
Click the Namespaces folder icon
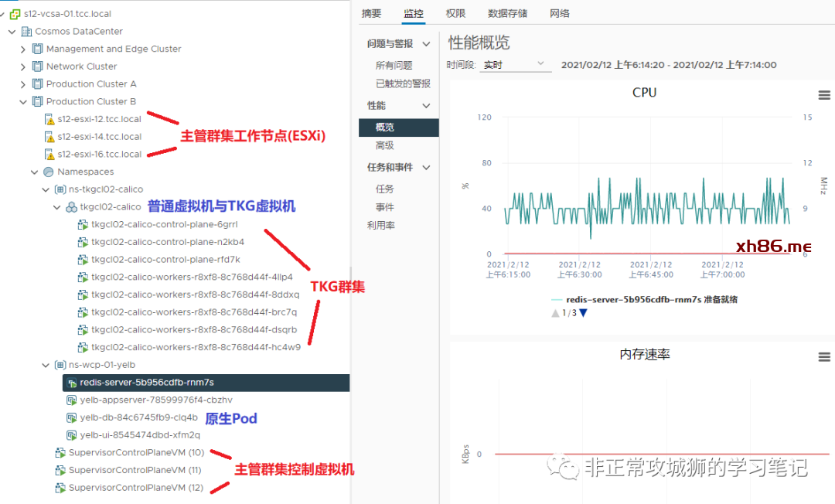[x=49, y=172]
